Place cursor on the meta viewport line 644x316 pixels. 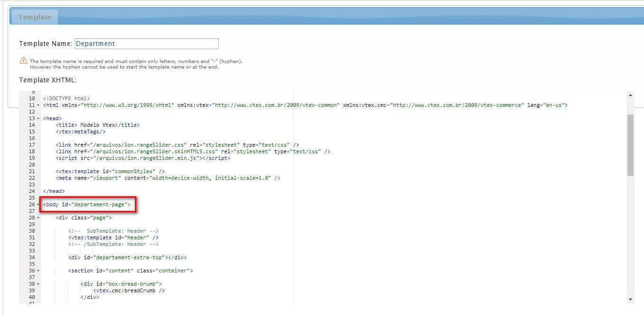coord(168,178)
